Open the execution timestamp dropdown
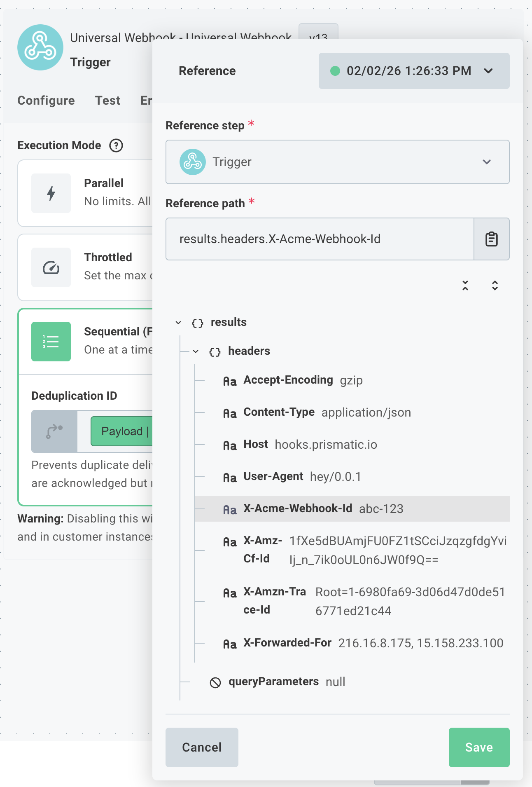Screen dimensions: 532x787 pyautogui.click(x=414, y=71)
